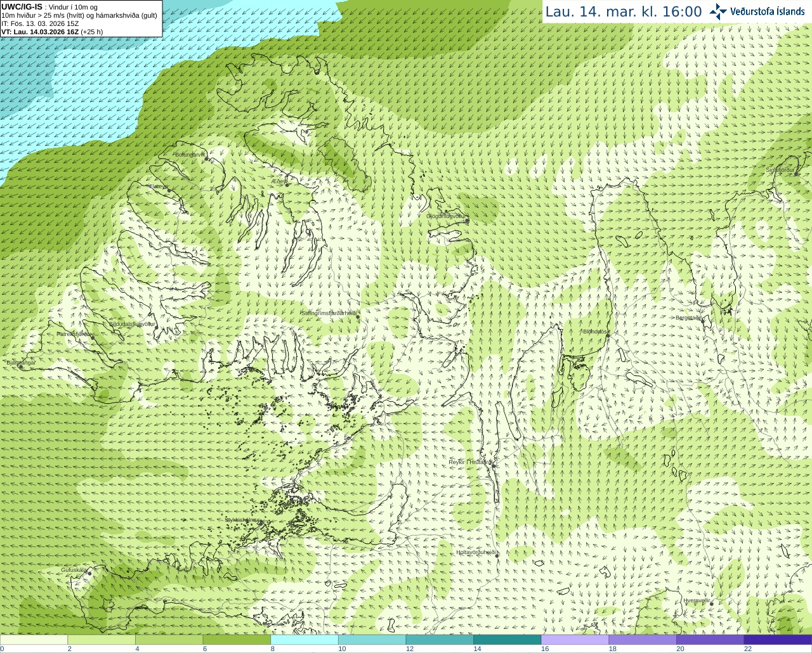Image resolution: width=812 pixels, height=653 pixels.
Task: Select the 12–14 m/s teal legend swatch
Action: click(440, 640)
